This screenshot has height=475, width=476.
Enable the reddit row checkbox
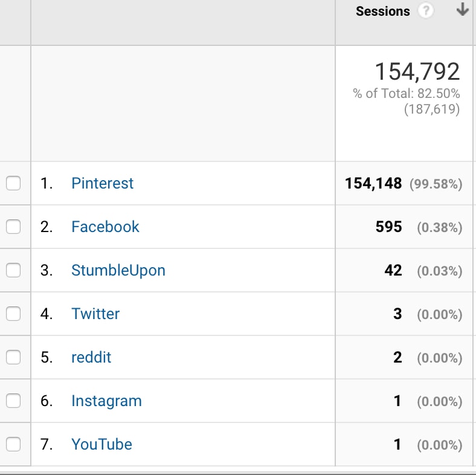(x=13, y=357)
